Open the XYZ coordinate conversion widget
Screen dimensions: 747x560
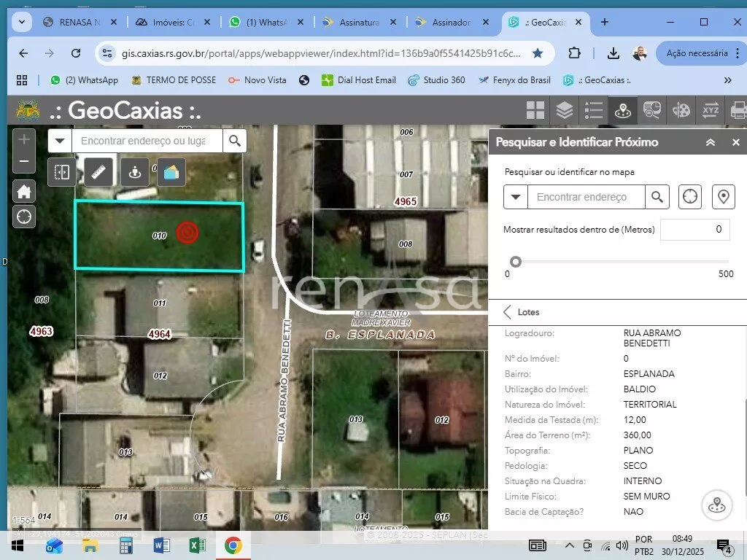[x=711, y=110]
